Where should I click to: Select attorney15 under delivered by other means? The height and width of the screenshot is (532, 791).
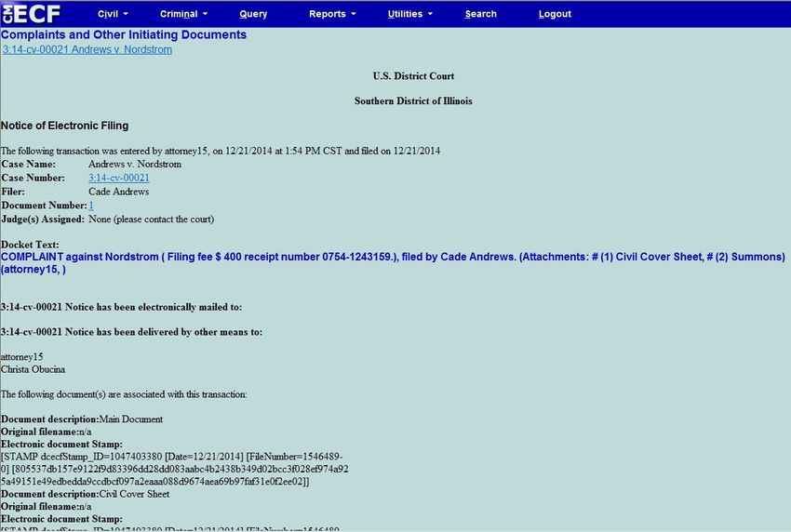(x=21, y=357)
